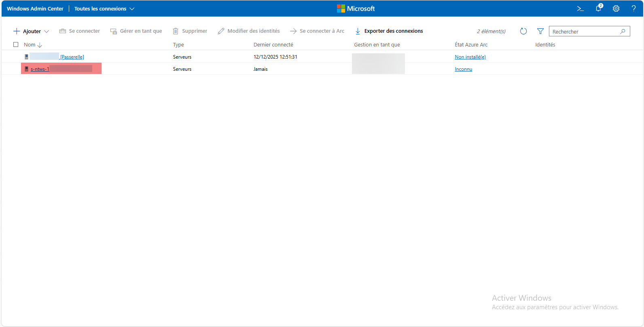Image resolution: width=644 pixels, height=327 pixels.
Task: Click the help question mark icon
Action: (x=633, y=8)
